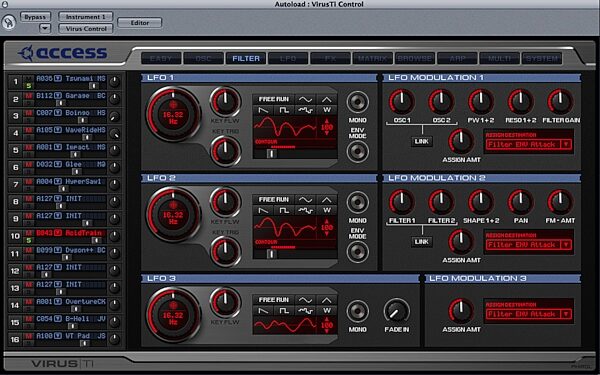Select the W wave shape in LFO 1

326,111
